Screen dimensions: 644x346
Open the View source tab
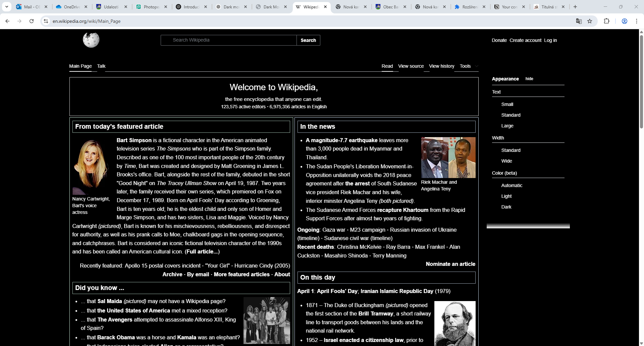click(411, 66)
